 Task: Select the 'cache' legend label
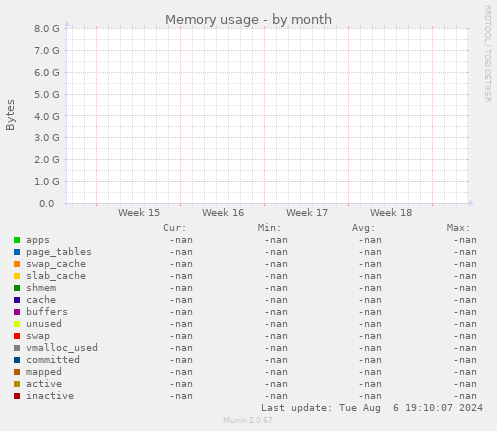(41, 300)
